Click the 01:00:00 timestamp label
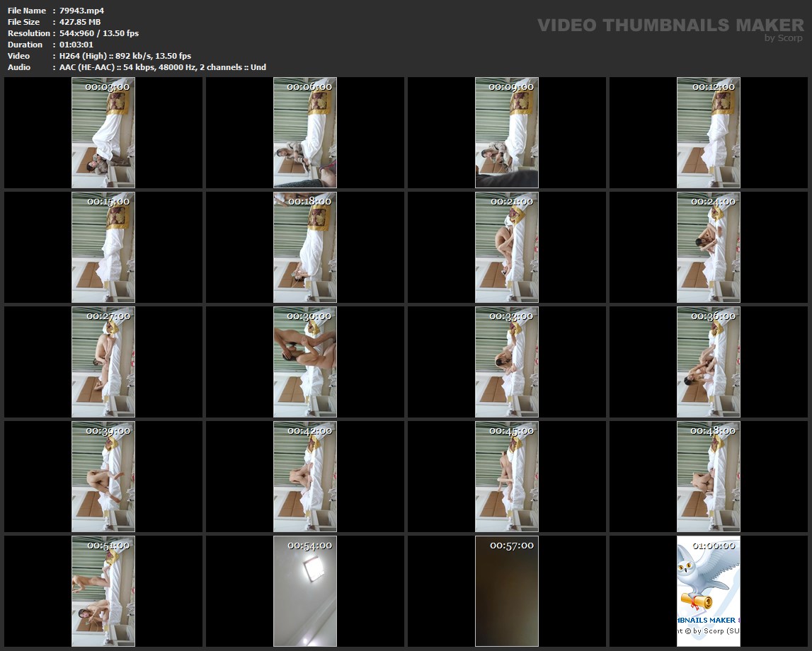Viewport: 812px width, 651px height. pyautogui.click(x=713, y=546)
